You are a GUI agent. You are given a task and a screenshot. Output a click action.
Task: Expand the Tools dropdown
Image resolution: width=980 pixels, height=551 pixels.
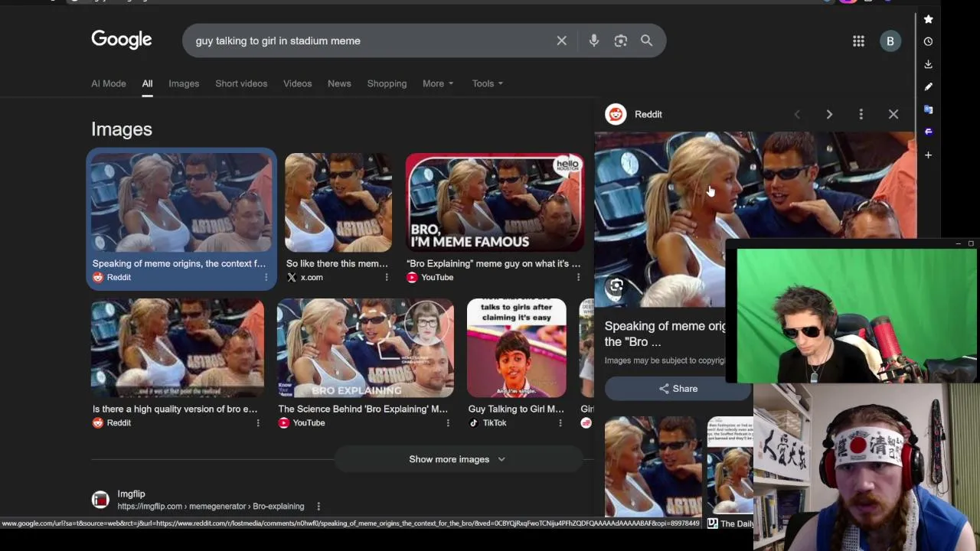click(x=488, y=83)
